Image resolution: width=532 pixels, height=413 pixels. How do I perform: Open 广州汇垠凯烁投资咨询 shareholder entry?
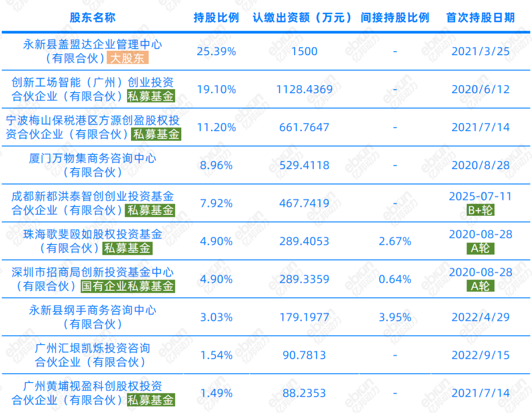pos(92,348)
